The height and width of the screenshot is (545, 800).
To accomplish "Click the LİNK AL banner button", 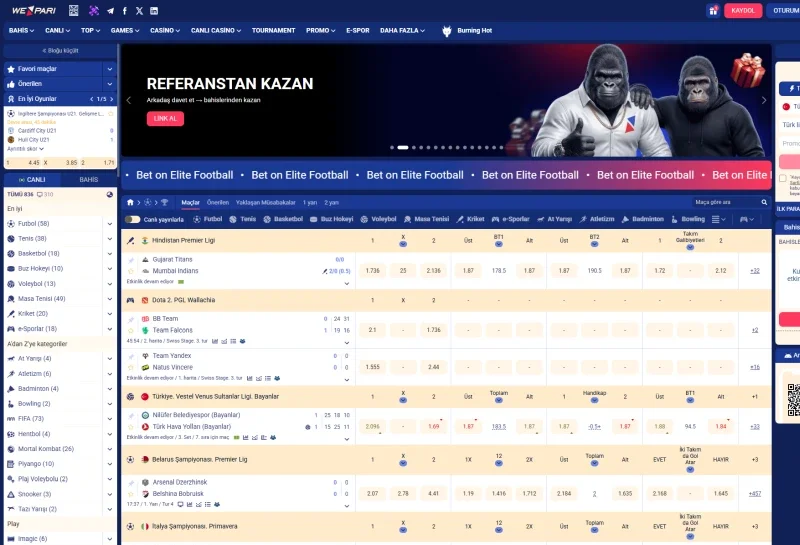I will pyautogui.click(x=165, y=118).
